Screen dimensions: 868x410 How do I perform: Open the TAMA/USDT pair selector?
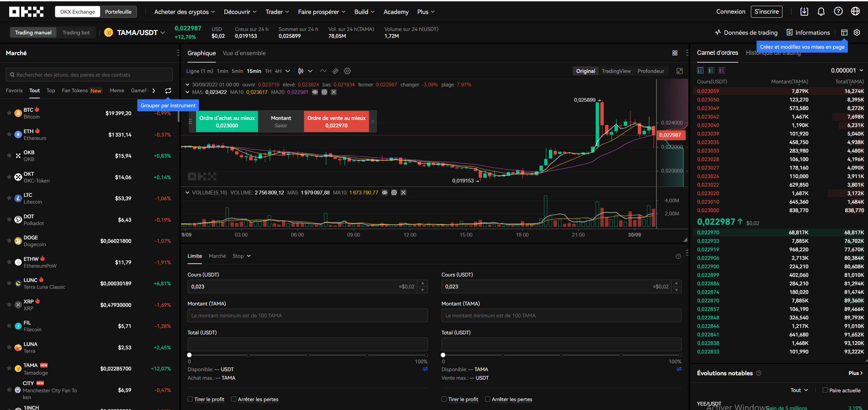pyautogui.click(x=138, y=32)
